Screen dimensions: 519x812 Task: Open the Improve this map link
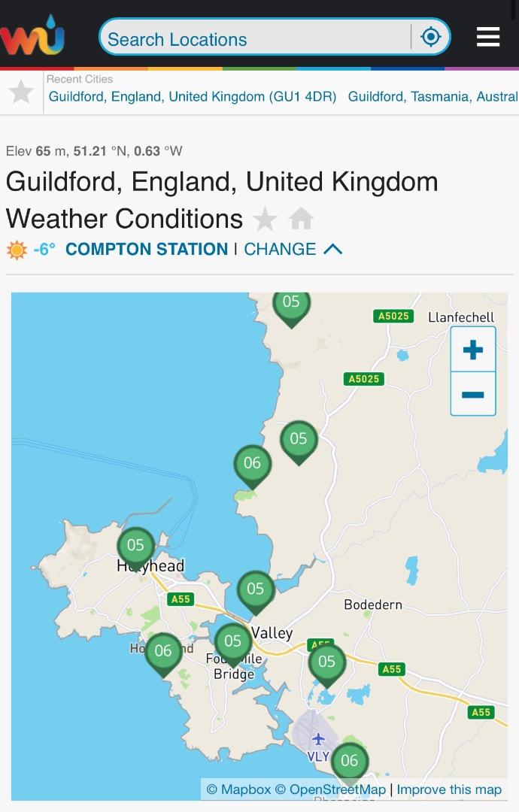449,789
